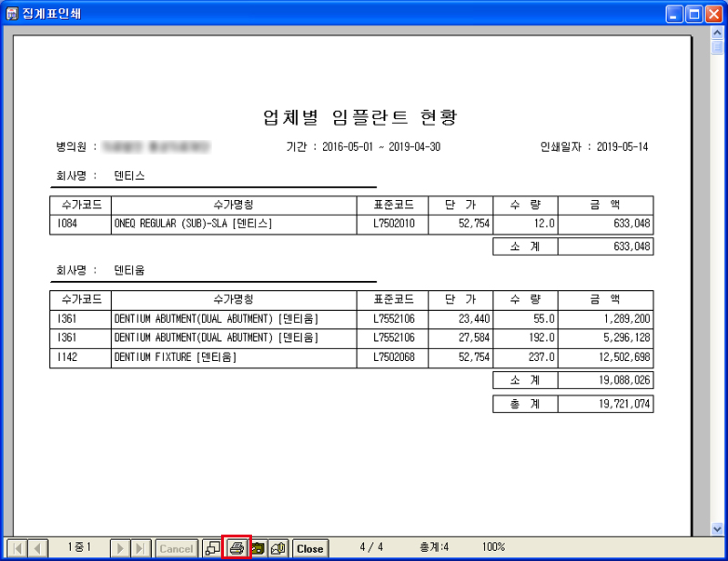Image resolution: width=728 pixels, height=561 pixels.
Task: Click the vertical scrollbar thumb
Action: [717, 45]
